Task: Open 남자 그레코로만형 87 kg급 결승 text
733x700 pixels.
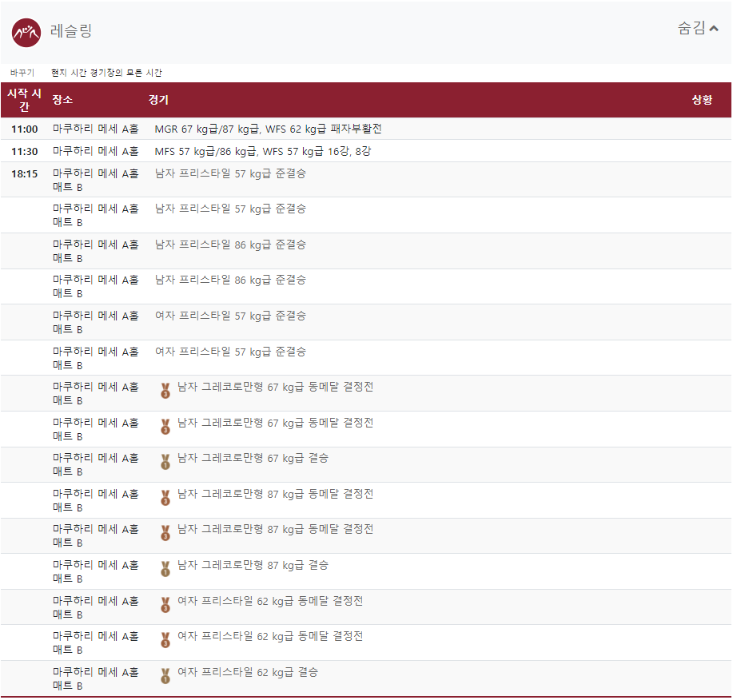Action: pyautogui.click(x=253, y=566)
